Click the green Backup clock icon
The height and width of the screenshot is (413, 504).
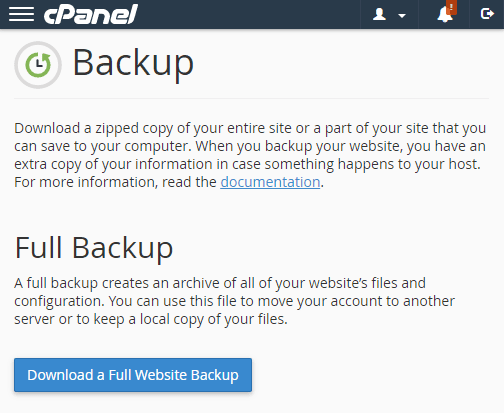38,65
